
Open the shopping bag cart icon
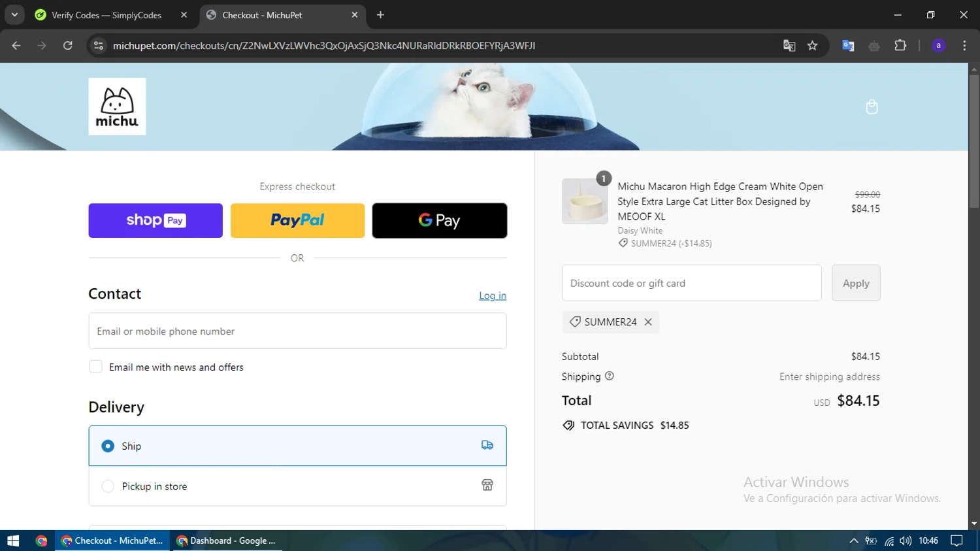point(872,107)
